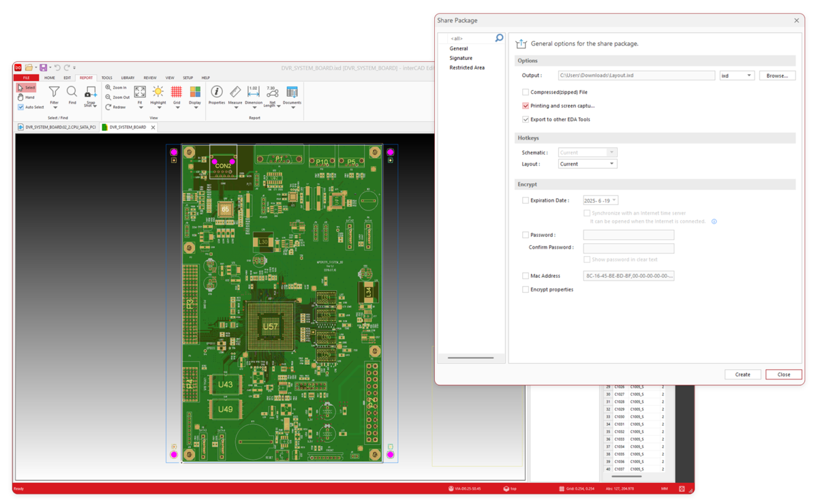Select Signature in the share package list
The image size is (818, 504).
pos(461,58)
